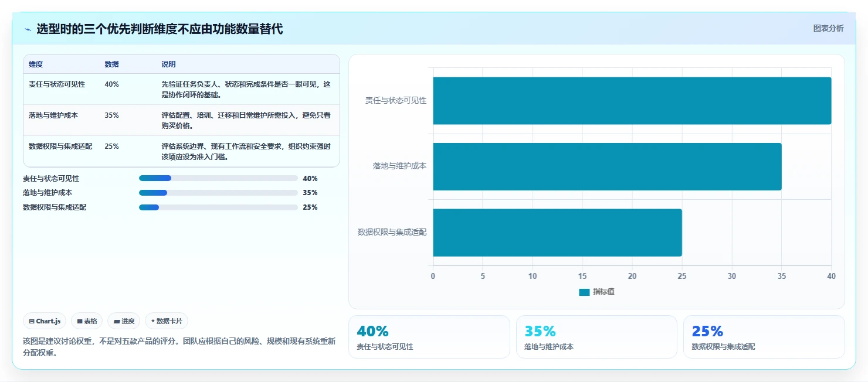The image size is (868, 382).
Task: Click description starting 评估配置、培训
Action: coord(246,121)
